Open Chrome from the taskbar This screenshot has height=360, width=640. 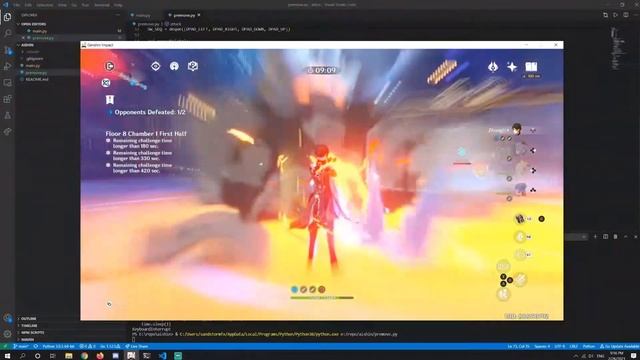tap(84, 356)
